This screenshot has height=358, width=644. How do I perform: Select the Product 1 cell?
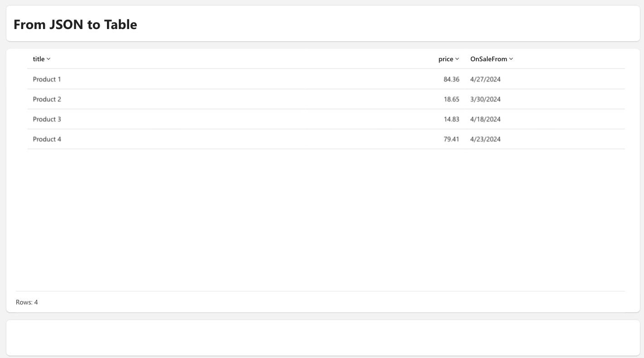pyautogui.click(x=47, y=79)
